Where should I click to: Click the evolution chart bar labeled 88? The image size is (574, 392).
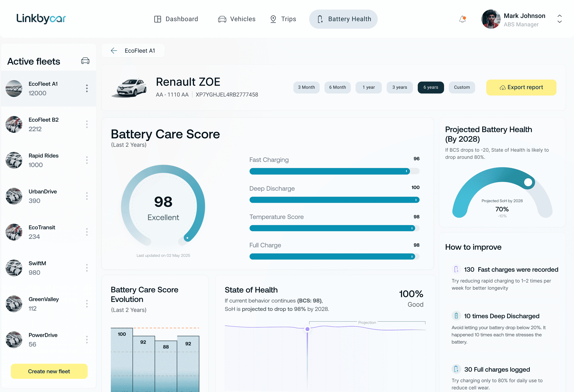tap(166, 366)
